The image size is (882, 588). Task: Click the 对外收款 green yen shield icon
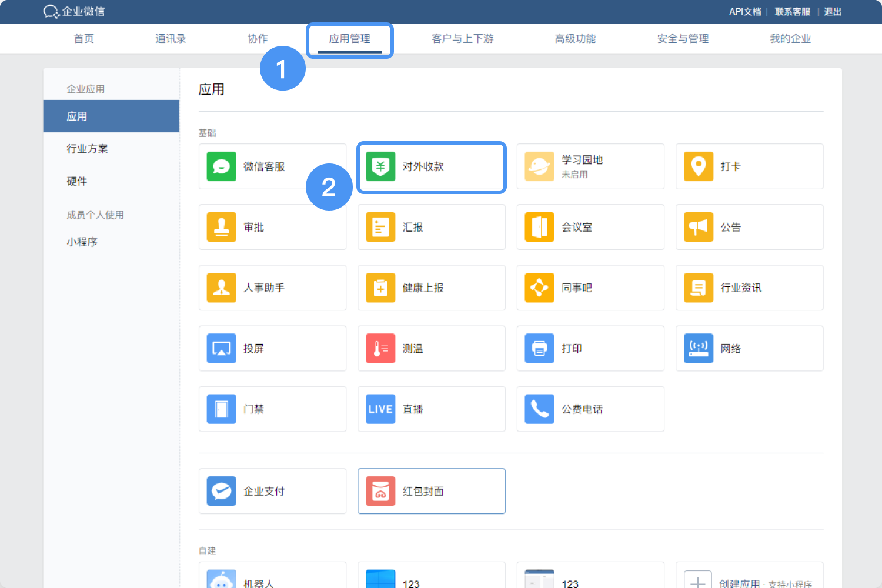pyautogui.click(x=380, y=166)
